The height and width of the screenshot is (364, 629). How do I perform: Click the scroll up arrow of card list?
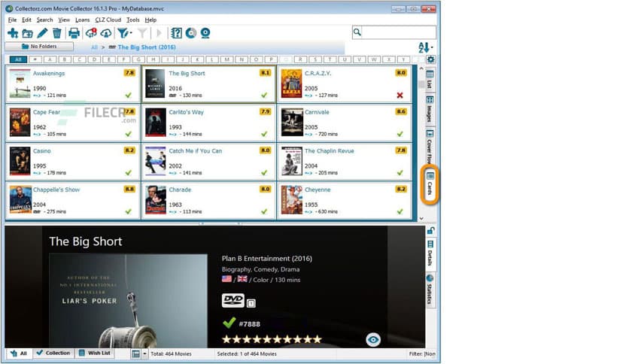tap(421, 69)
